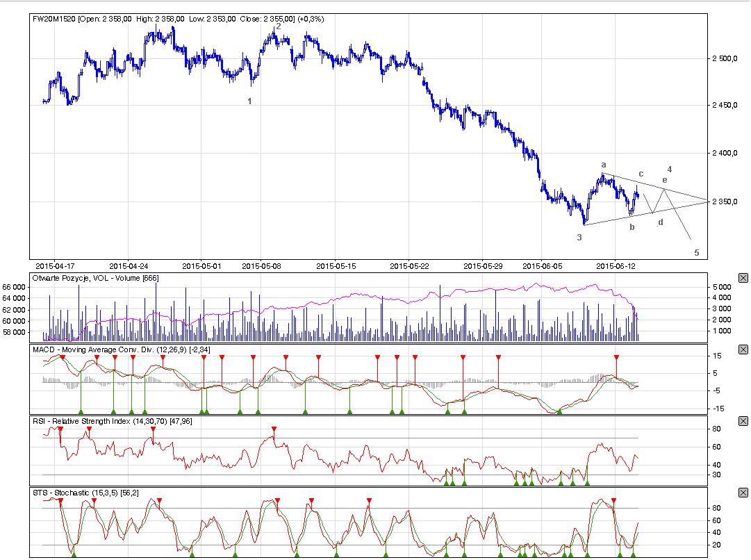The height and width of the screenshot is (560, 751).
Task: Close the RSI indicator panel
Action: [x=743, y=421]
